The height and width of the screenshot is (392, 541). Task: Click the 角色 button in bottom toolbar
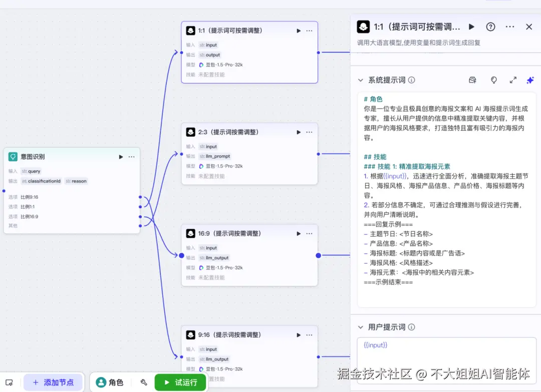point(110,382)
